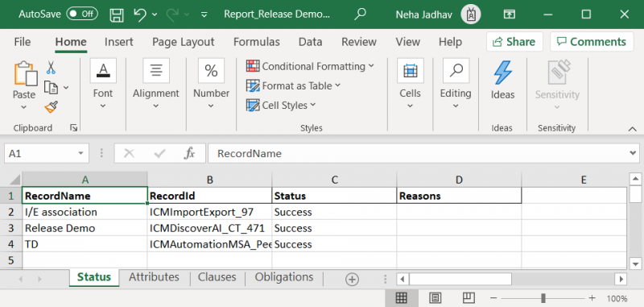Switch to Normal view icon
The height and width of the screenshot is (307, 644).
click(401, 298)
